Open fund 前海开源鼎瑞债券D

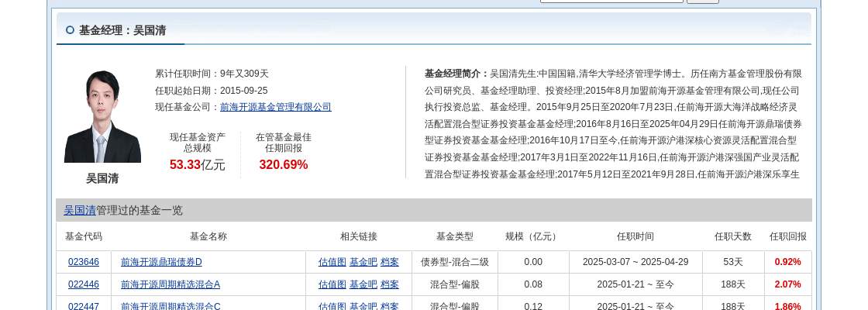161,262
